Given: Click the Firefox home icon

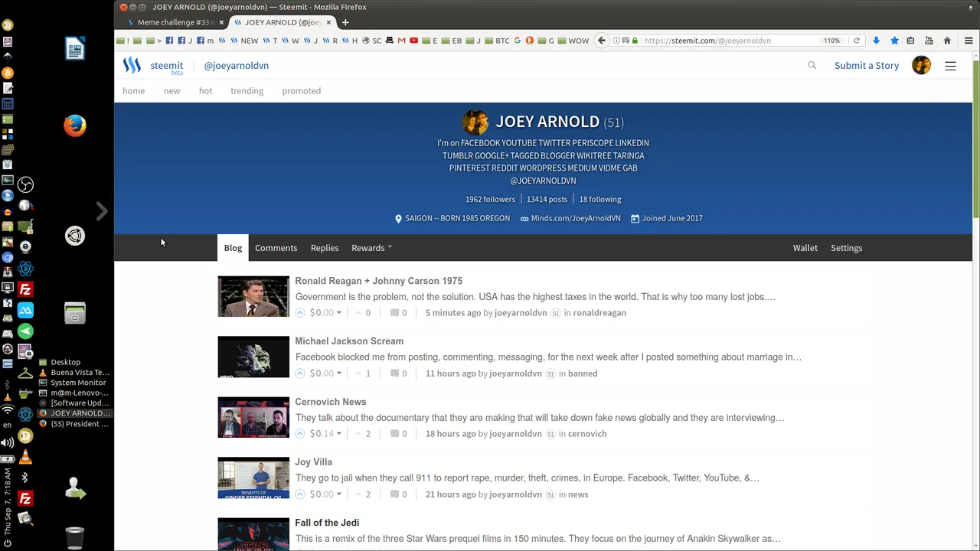Looking at the screenshot, I should [947, 41].
